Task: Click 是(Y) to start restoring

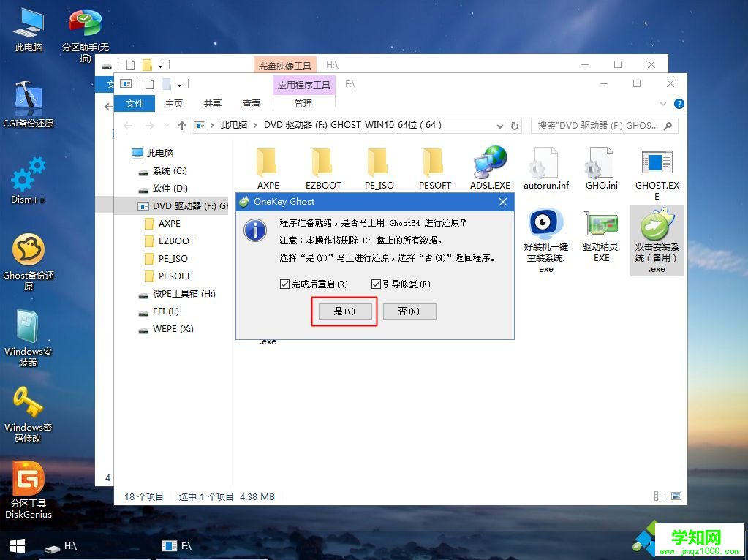Action: click(x=344, y=311)
